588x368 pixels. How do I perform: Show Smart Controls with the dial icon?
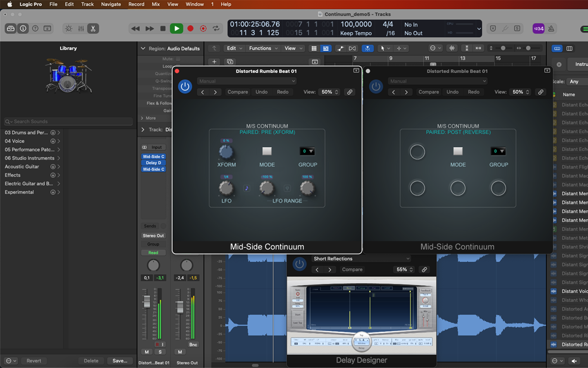[69, 29]
